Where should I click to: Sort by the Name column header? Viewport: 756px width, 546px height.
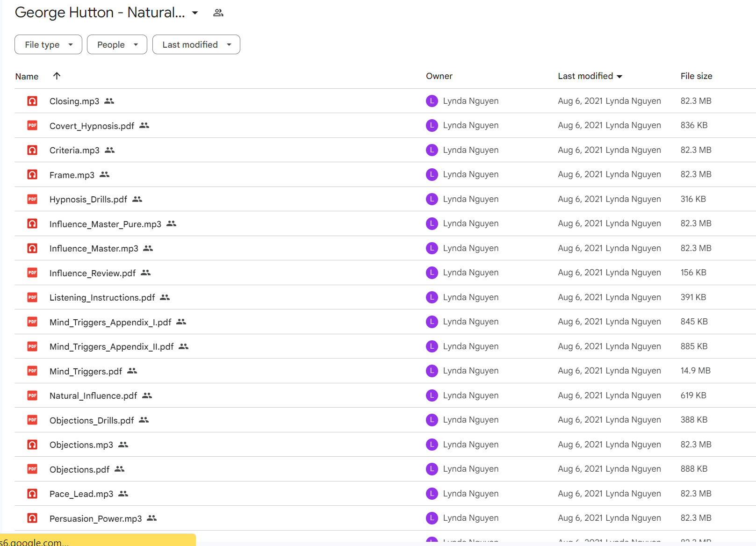click(x=27, y=76)
